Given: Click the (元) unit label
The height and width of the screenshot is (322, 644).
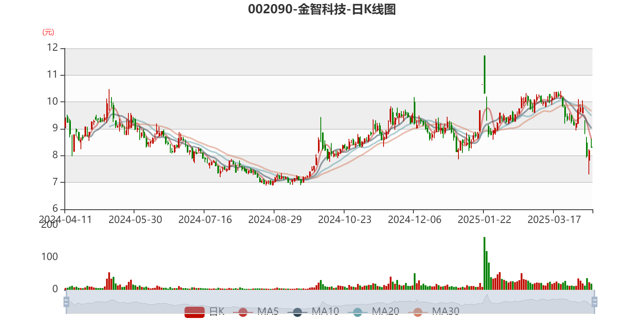Looking at the screenshot, I should click(48, 32).
